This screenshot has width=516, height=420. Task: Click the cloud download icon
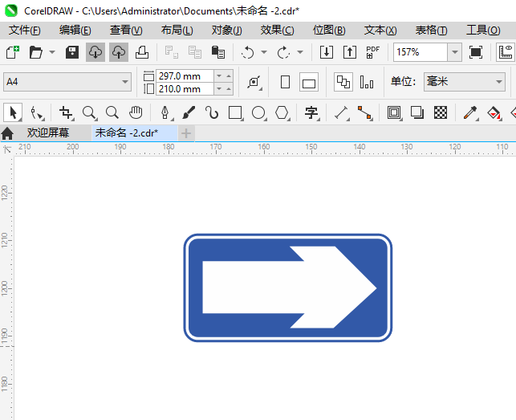pyautogui.click(x=95, y=52)
